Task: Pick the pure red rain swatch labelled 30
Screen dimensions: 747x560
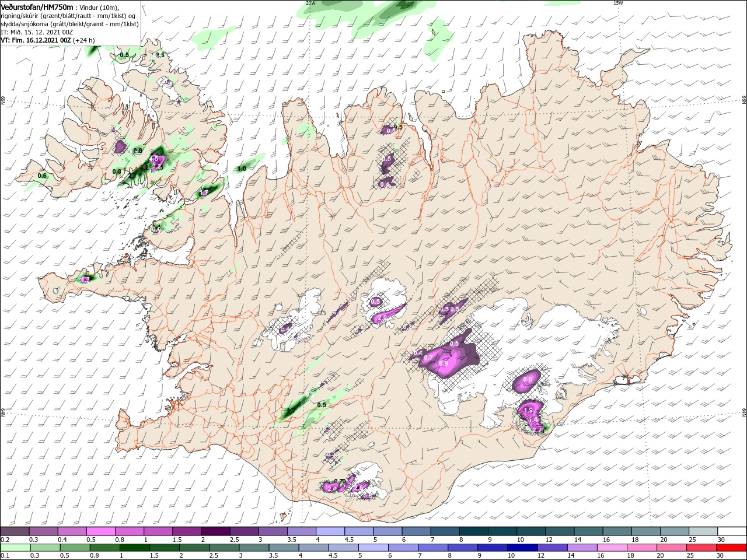Action: [732, 548]
